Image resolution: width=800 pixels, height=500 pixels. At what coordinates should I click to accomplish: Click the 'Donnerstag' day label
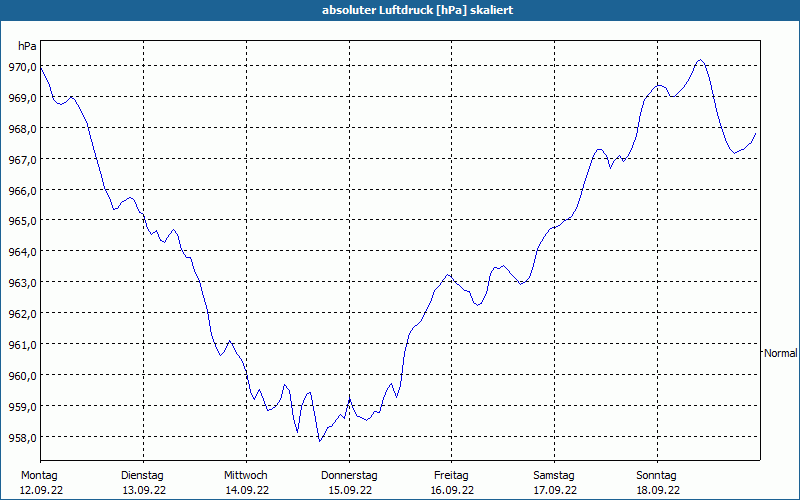pos(349,475)
